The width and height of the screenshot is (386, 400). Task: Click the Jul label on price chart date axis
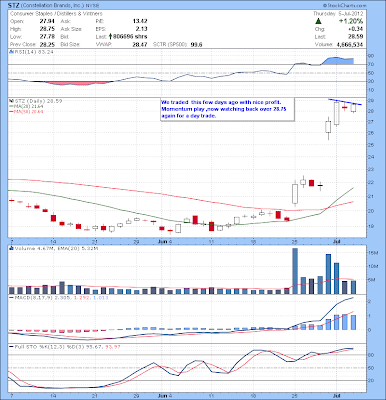[x=337, y=240]
